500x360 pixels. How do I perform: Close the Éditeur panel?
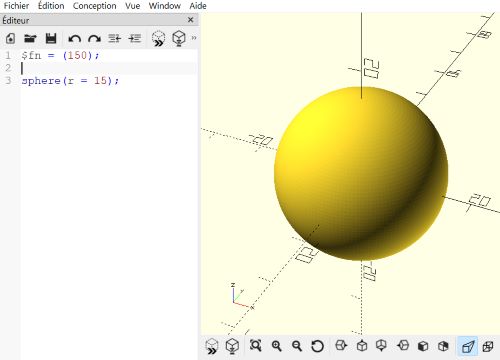click(191, 20)
